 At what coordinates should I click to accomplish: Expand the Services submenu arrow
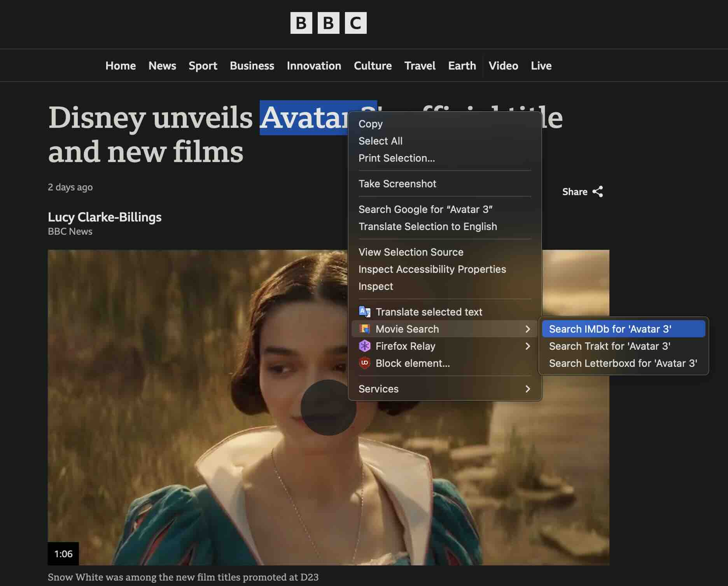tap(528, 389)
